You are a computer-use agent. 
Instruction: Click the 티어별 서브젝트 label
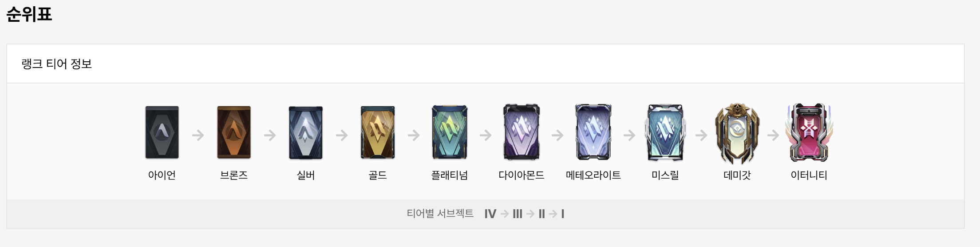pyautogui.click(x=440, y=214)
